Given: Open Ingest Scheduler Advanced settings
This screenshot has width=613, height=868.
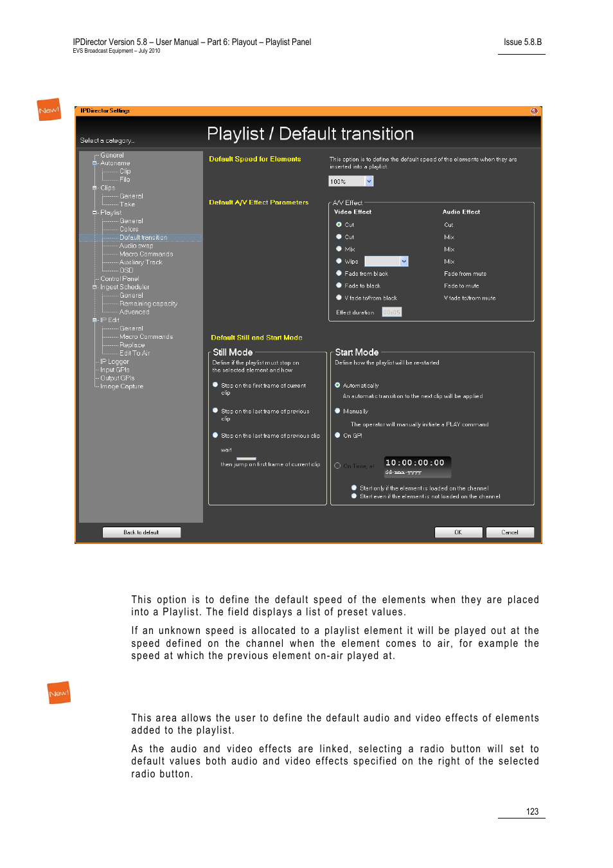Looking at the screenshot, I should point(134,312).
